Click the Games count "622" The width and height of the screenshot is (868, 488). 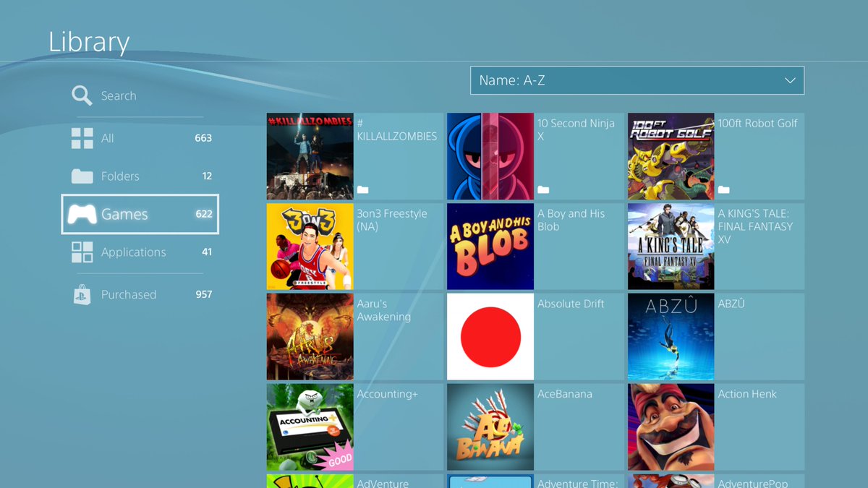tap(203, 214)
